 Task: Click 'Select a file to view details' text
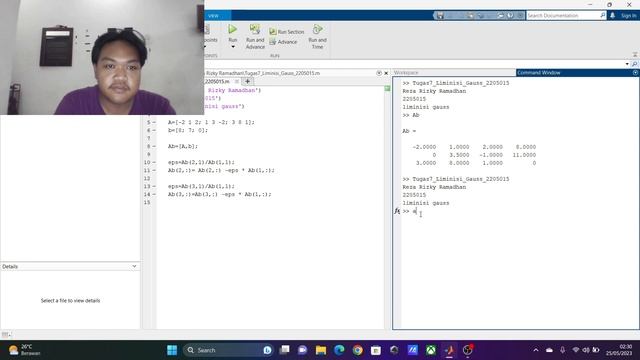tap(70, 300)
